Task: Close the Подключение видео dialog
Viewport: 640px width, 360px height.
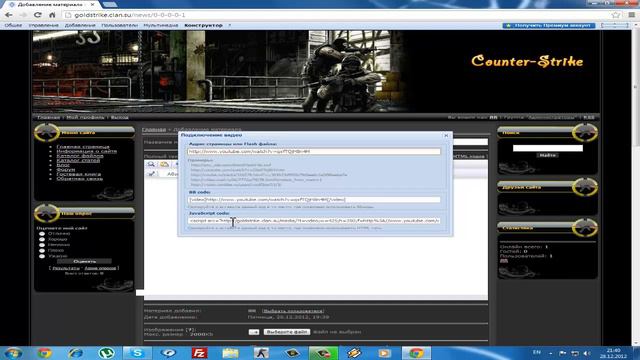Action: click(446, 135)
